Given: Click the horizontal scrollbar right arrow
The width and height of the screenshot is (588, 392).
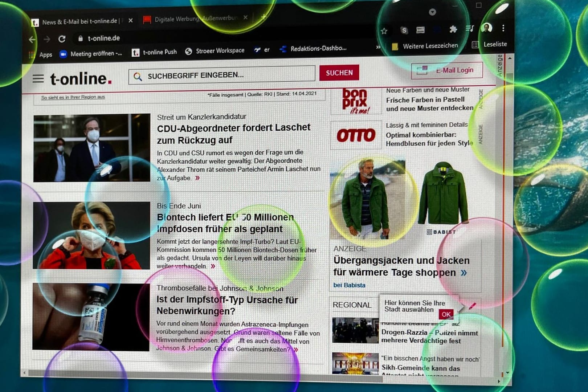Looking at the screenshot, I should tap(499, 381).
